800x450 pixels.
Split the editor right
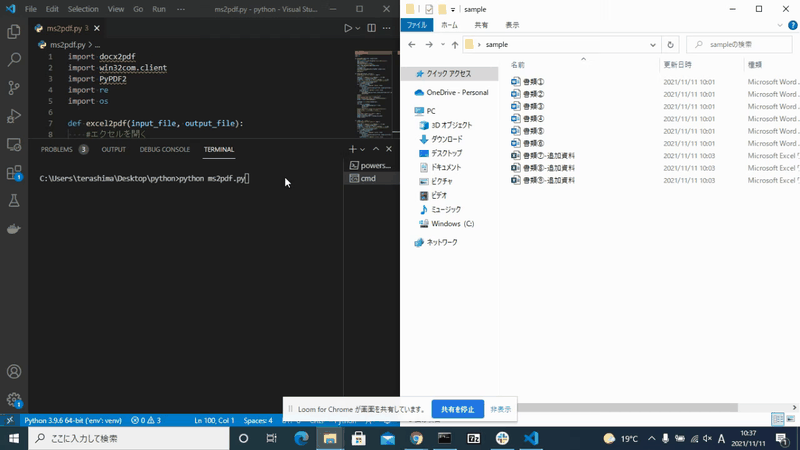371,28
